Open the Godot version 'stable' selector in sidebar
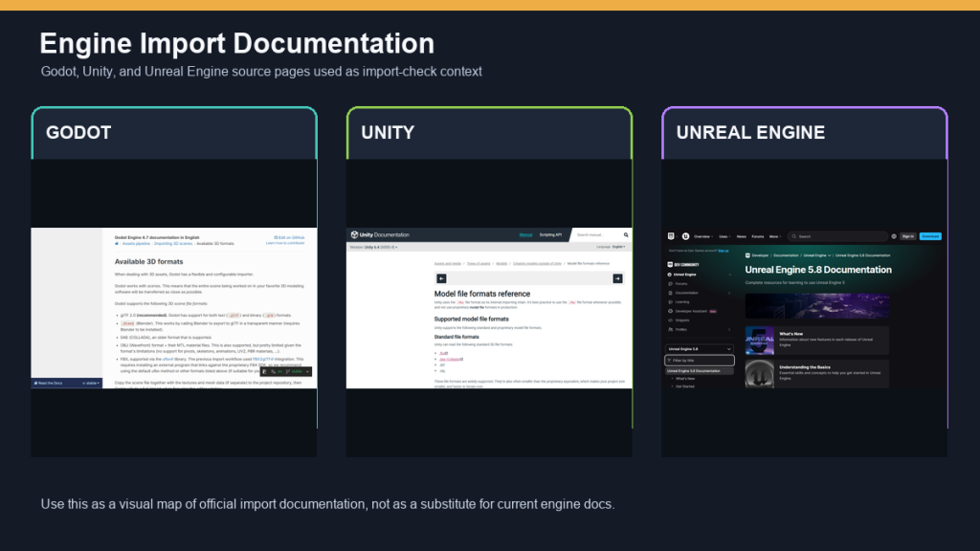This screenshot has width=980, height=551. [91, 383]
